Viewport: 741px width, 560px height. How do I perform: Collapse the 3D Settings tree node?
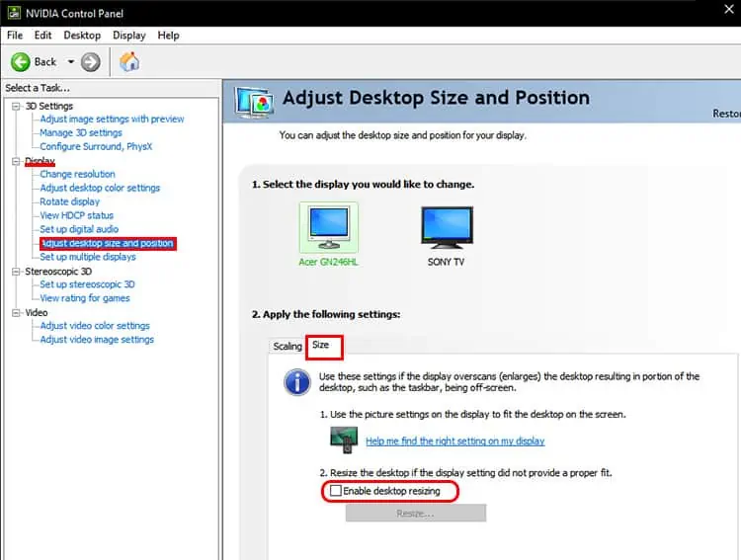coord(16,106)
